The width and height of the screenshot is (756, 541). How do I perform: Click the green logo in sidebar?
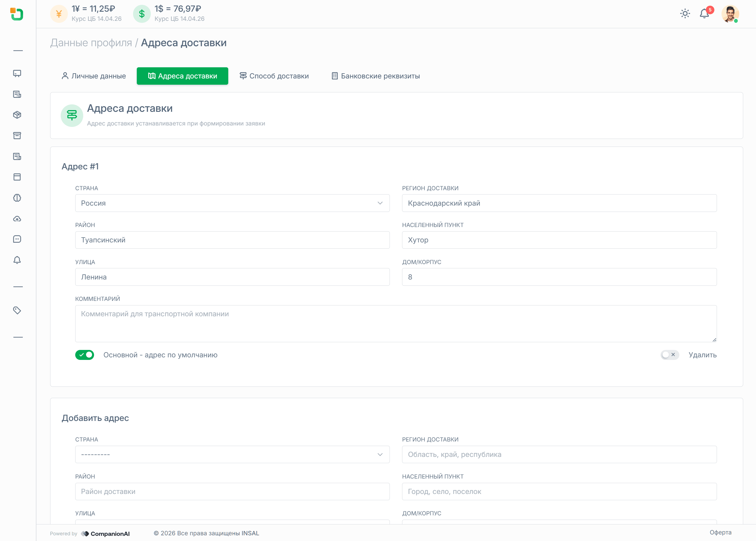[17, 14]
